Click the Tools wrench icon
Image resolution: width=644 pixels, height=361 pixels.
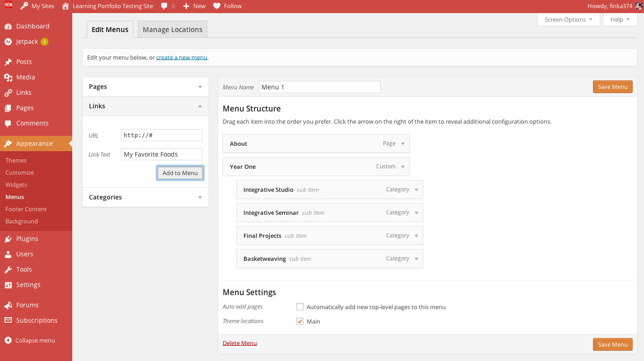coord(8,269)
